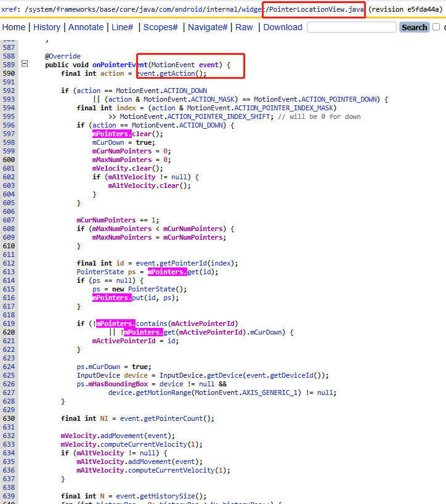Image resolution: width=446 pixels, height=504 pixels.
Task: Open the Home link
Action: 14,27
